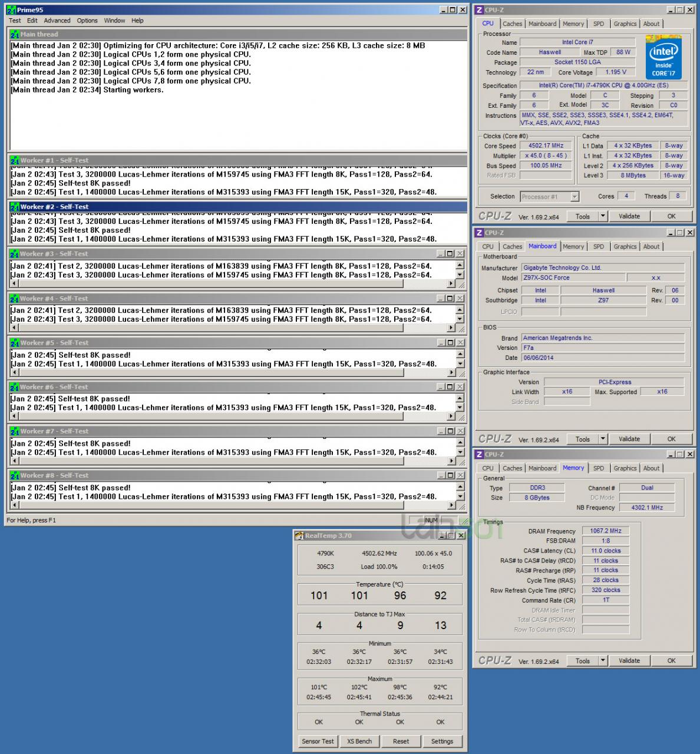Click the DRAM Frequency 1067.2 MHz field
Viewport: 700px width, 754px height.
click(x=606, y=531)
